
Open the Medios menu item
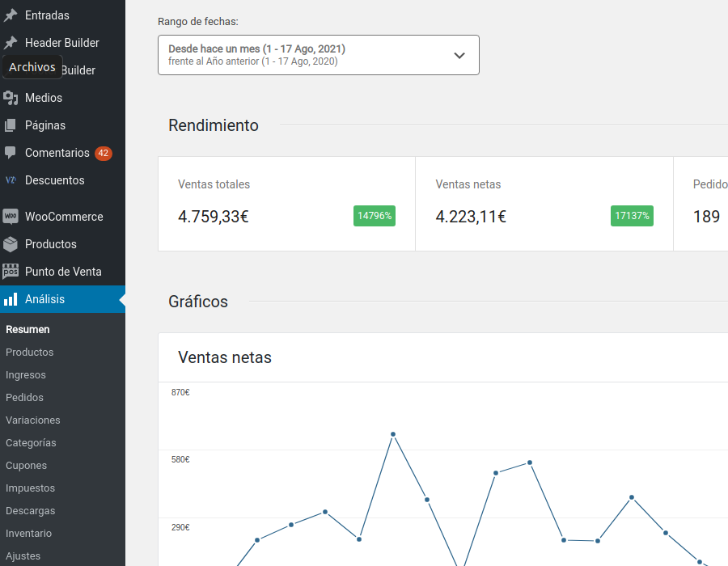coord(62,98)
